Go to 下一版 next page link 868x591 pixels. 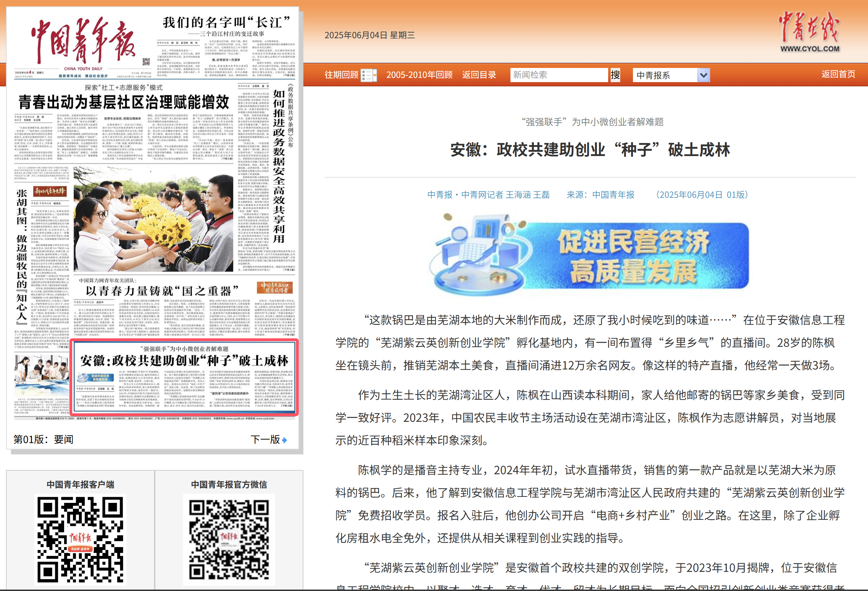pos(265,440)
